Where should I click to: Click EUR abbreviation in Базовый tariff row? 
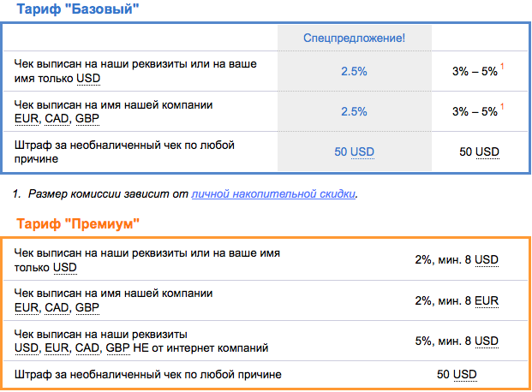pos(27,118)
